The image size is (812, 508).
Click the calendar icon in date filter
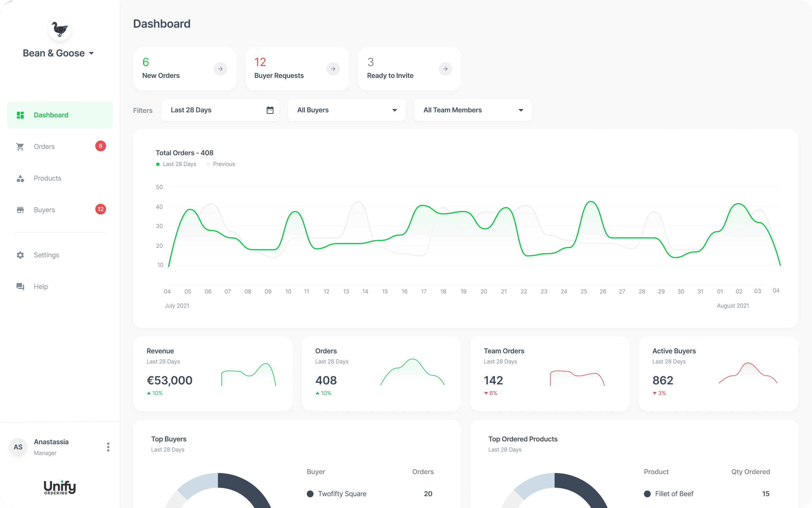coord(270,110)
